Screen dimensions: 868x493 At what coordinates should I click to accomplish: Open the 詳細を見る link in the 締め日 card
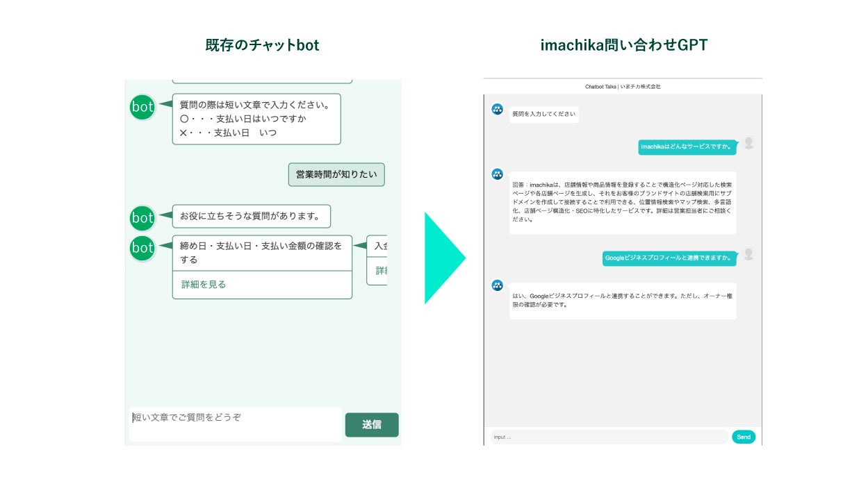pyautogui.click(x=204, y=285)
